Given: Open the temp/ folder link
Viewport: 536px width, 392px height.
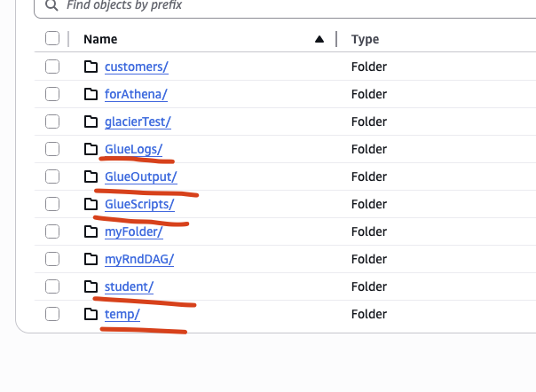Looking at the screenshot, I should 122,314.
